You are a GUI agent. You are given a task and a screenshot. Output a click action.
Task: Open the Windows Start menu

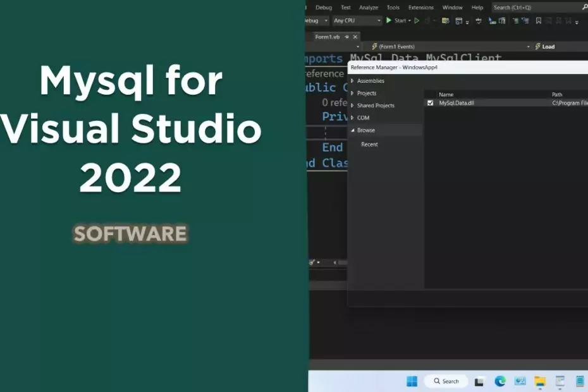tap(412, 381)
